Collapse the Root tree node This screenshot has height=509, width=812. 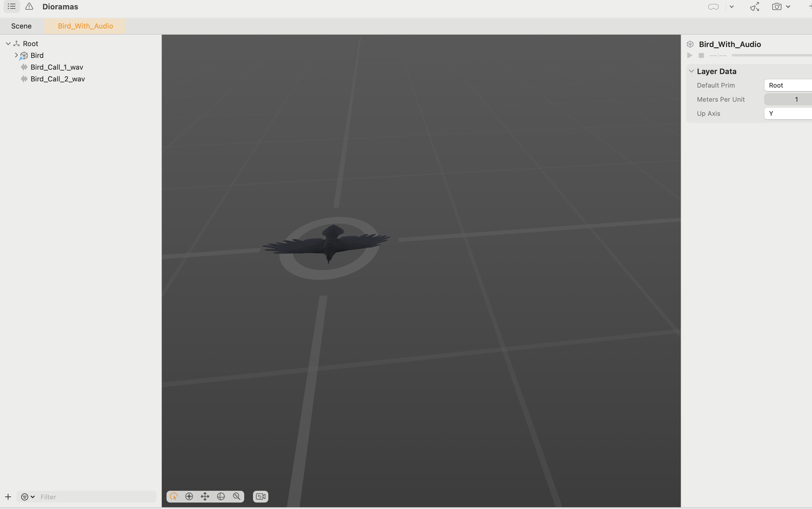[x=8, y=44]
